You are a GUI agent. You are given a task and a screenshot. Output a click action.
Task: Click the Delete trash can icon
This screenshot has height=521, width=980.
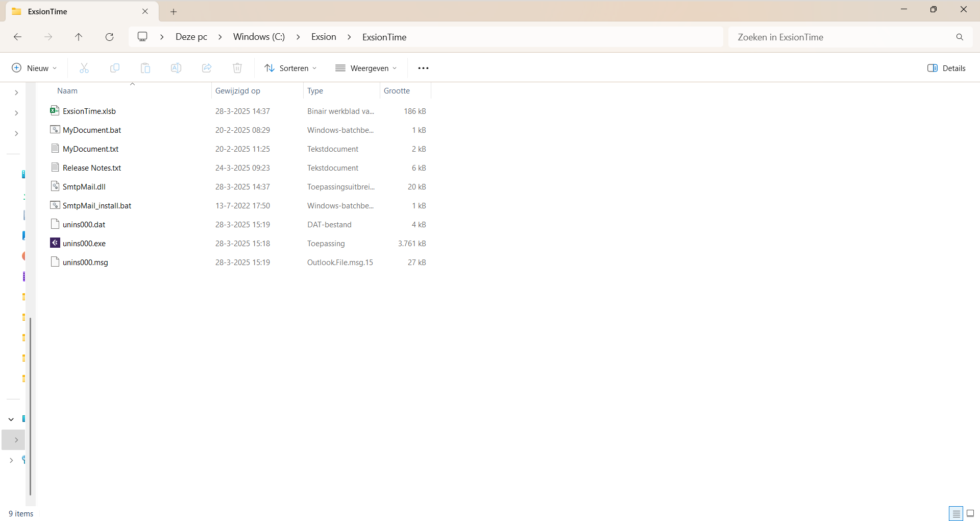237,68
